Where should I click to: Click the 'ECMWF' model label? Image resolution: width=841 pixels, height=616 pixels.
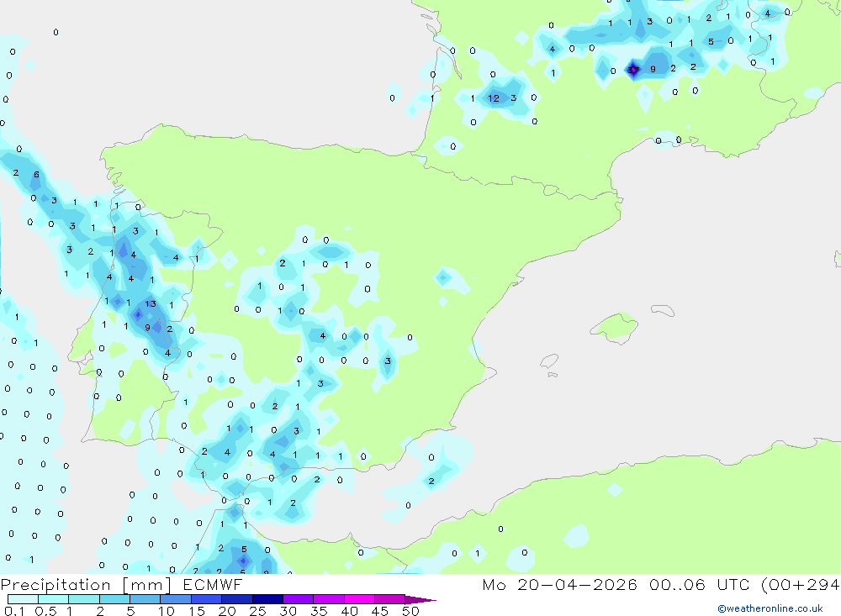tap(213, 584)
